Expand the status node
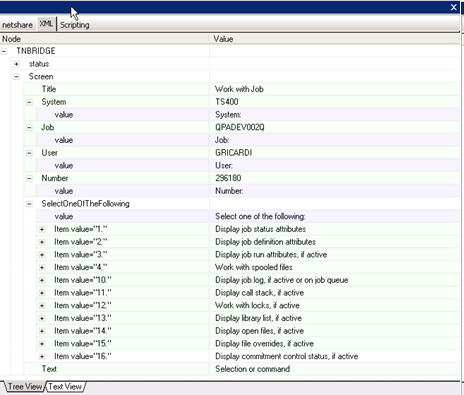The image size is (464, 395). (16, 64)
